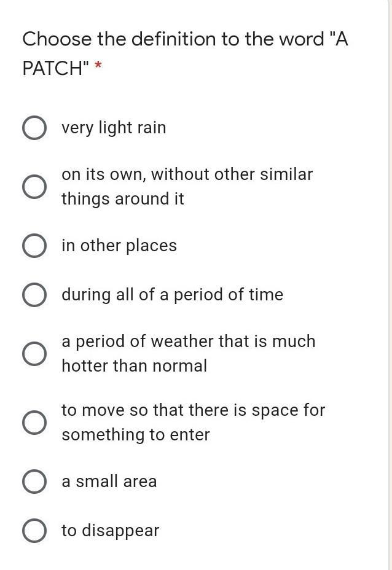Click the text 'on its own, without other similar'
This screenshot has height=570, width=392.
(x=187, y=174)
